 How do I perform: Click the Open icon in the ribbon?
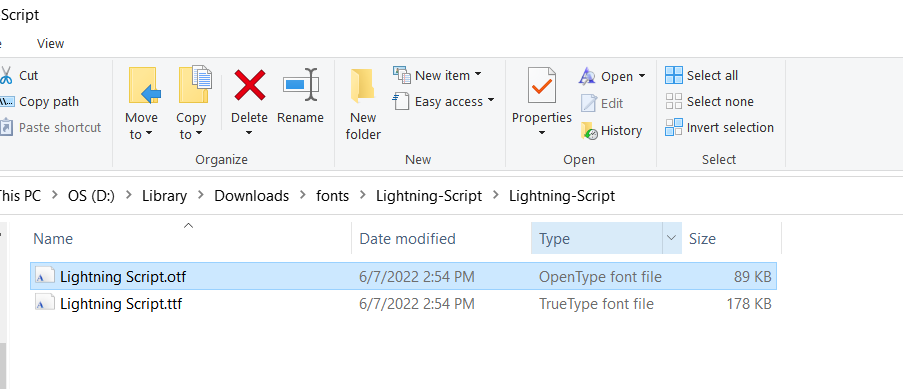point(587,76)
